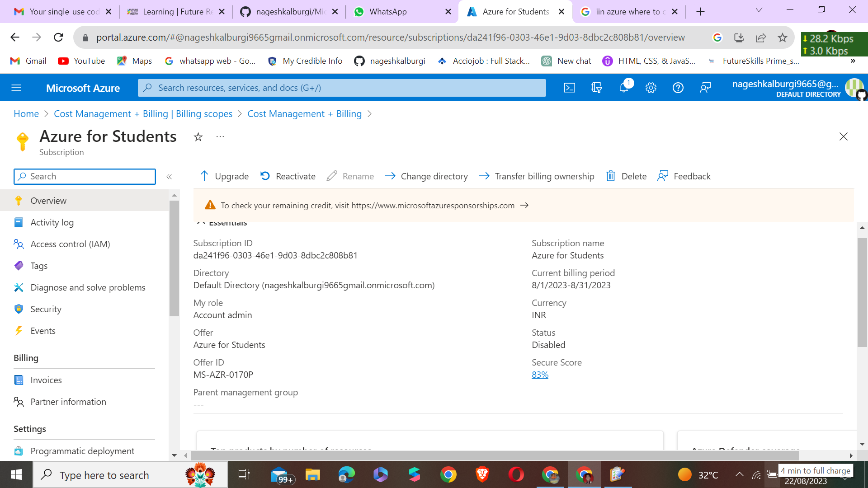The width and height of the screenshot is (868, 488).
Task: Open the notifications bell
Action: click(624, 88)
